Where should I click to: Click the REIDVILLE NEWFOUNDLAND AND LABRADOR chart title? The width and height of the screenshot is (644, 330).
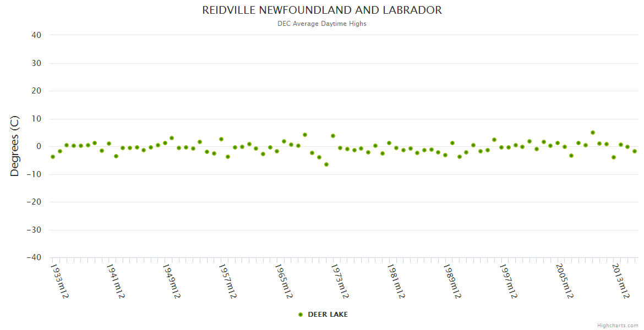(322, 10)
